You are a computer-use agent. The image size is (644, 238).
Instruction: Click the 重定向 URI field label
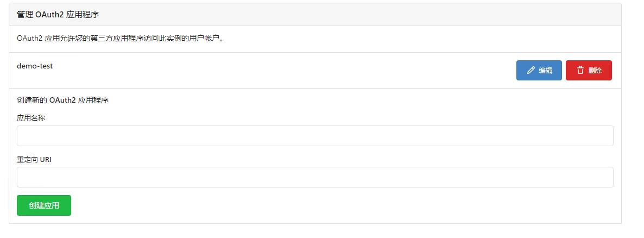click(34, 159)
